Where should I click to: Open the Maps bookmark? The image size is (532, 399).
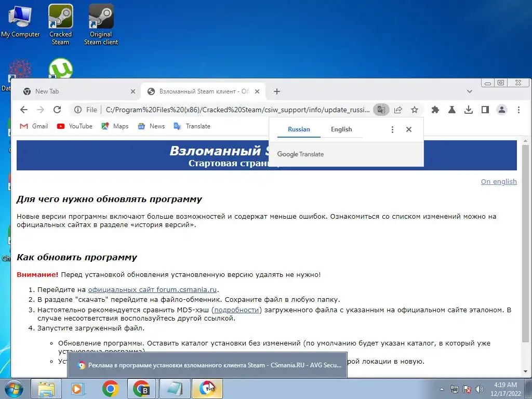[115, 126]
